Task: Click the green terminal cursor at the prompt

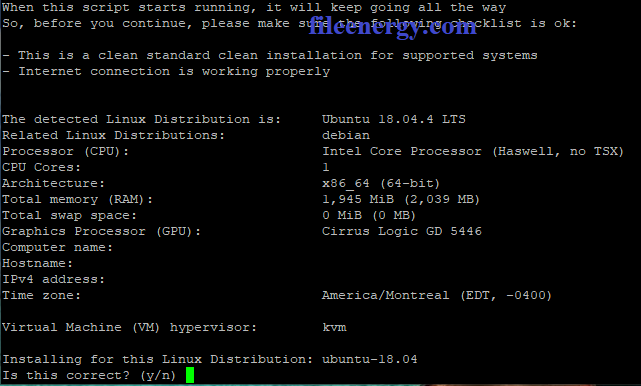Action: 190,375
